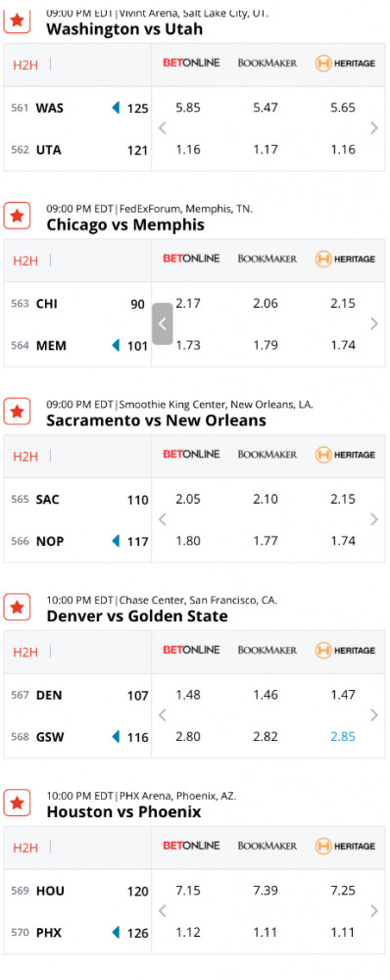Show previous sportsbooks for Washington vs Utah
This screenshot has width=390, height=980.
click(163, 128)
